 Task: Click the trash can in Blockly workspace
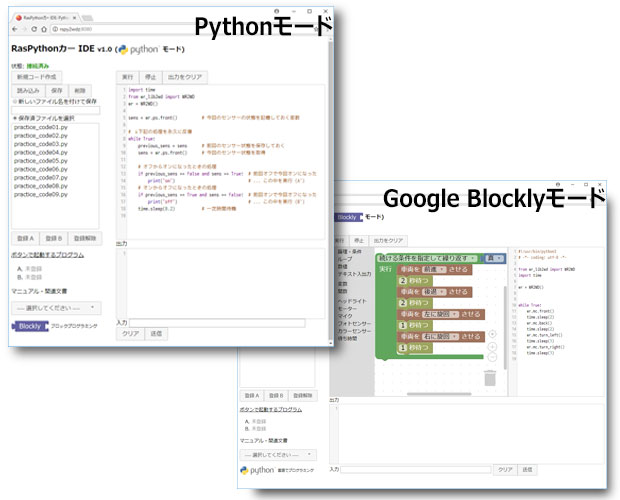pos(490,378)
